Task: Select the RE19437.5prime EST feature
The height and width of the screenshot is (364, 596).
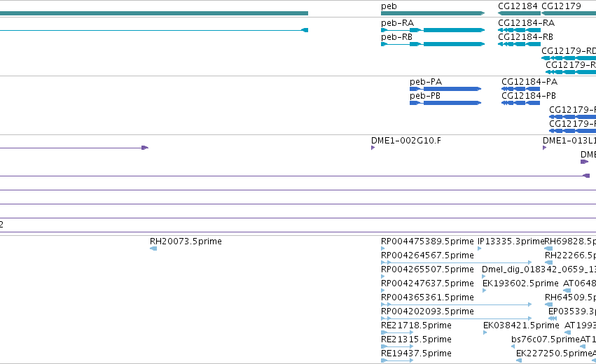Action: (x=397, y=360)
